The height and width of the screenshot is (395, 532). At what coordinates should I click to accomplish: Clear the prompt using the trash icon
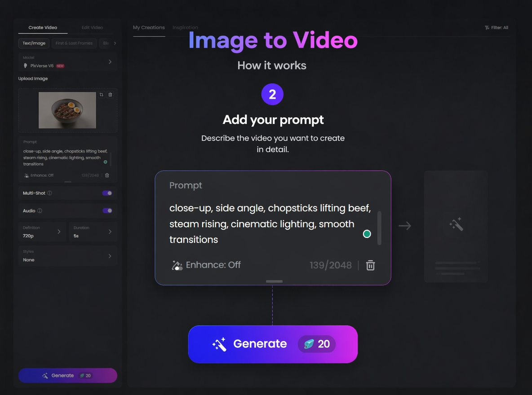click(x=370, y=265)
